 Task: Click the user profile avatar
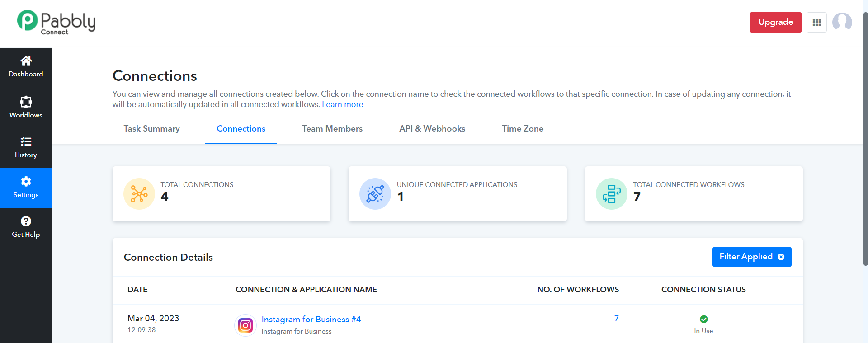(x=842, y=22)
